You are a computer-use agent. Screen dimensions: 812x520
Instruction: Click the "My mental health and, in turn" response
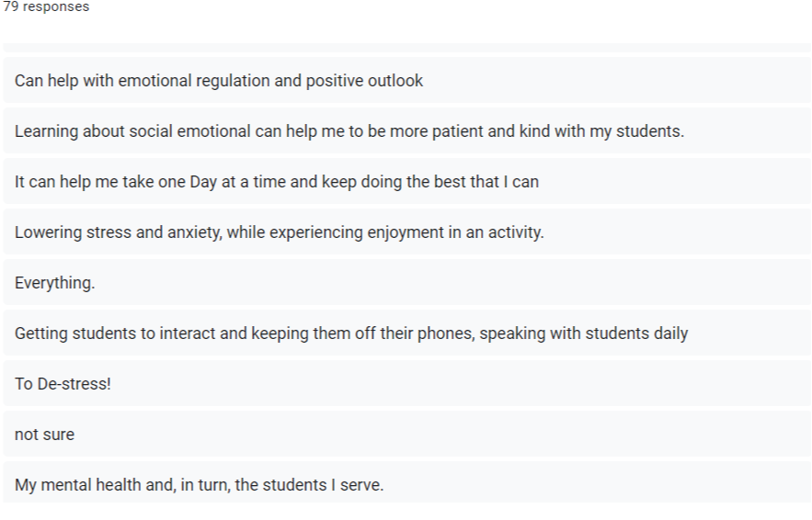[x=407, y=482]
